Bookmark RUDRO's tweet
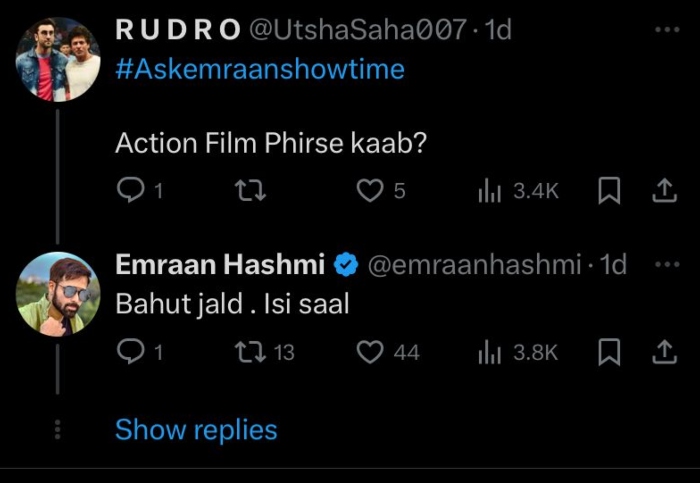This screenshot has width=700, height=483. [608, 191]
